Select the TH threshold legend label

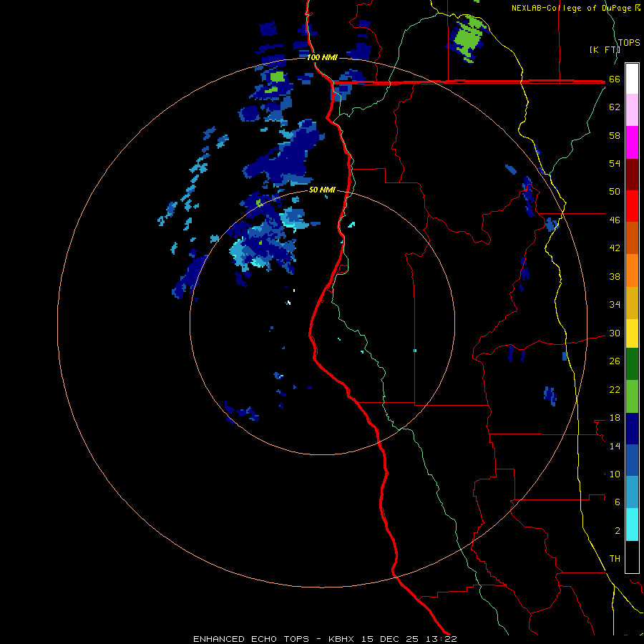click(x=615, y=559)
